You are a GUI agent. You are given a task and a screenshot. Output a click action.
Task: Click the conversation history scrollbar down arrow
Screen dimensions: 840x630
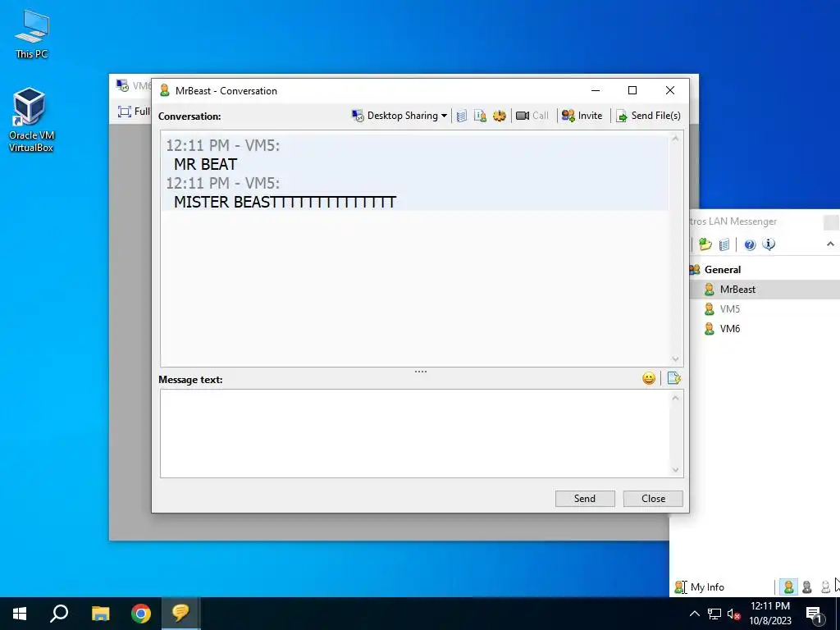click(675, 359)
